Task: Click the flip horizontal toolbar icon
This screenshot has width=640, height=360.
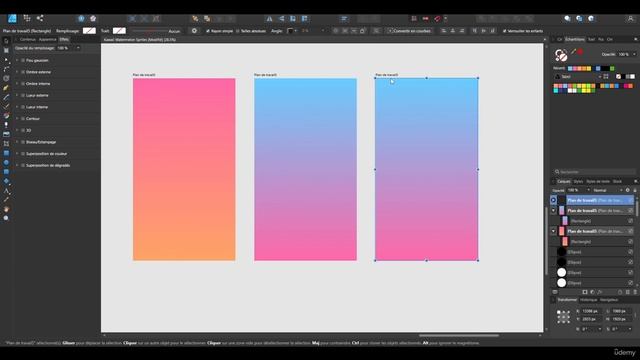Action: [269, 18]
